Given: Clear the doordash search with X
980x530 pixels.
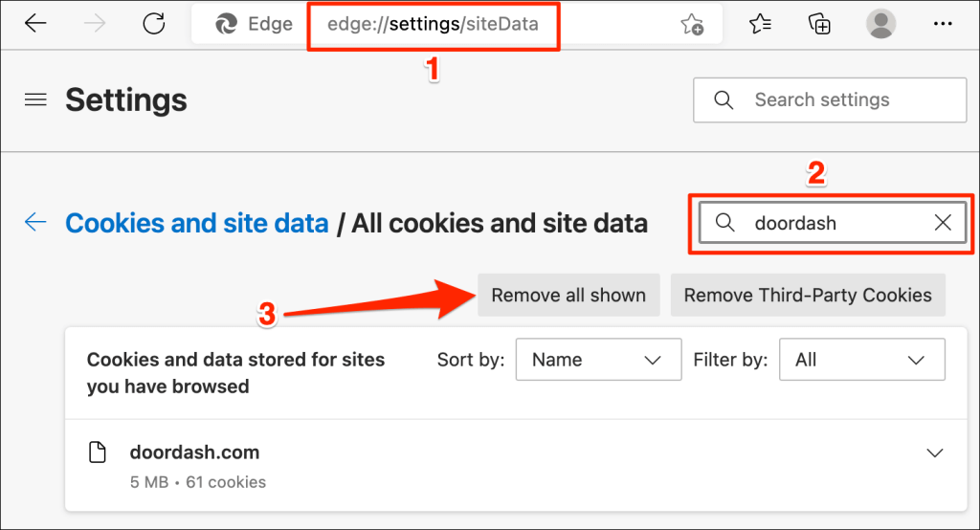Looking at the screenshot, I should [x=943, y=223].
